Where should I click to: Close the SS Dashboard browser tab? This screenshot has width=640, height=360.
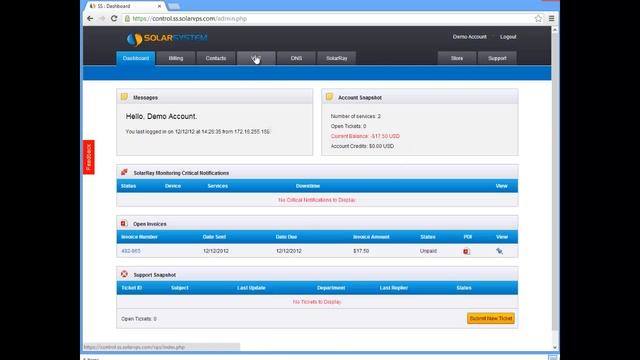tap(160, 6)
